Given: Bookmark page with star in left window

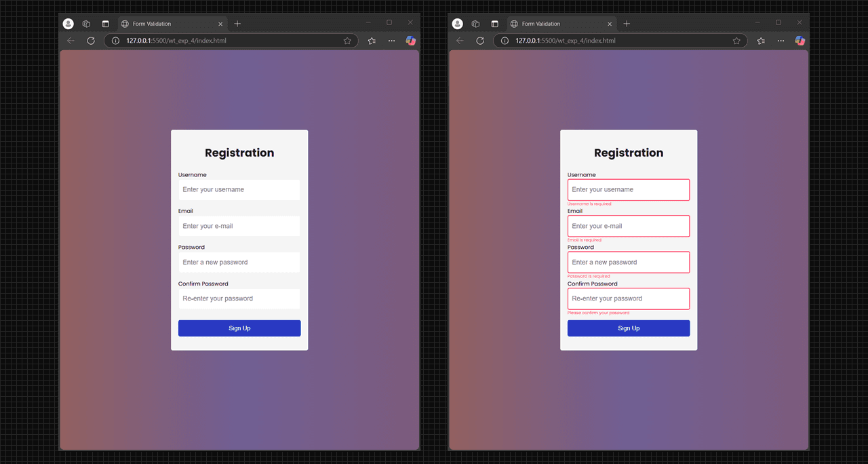Looking at the screenshot, I should click(x=347, y=41).
